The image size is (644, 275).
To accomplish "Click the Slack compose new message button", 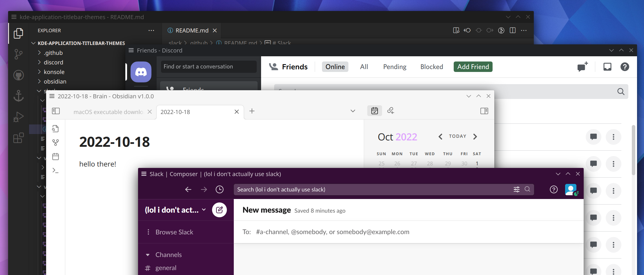I will pyautogui.click(x=219, y=210).
